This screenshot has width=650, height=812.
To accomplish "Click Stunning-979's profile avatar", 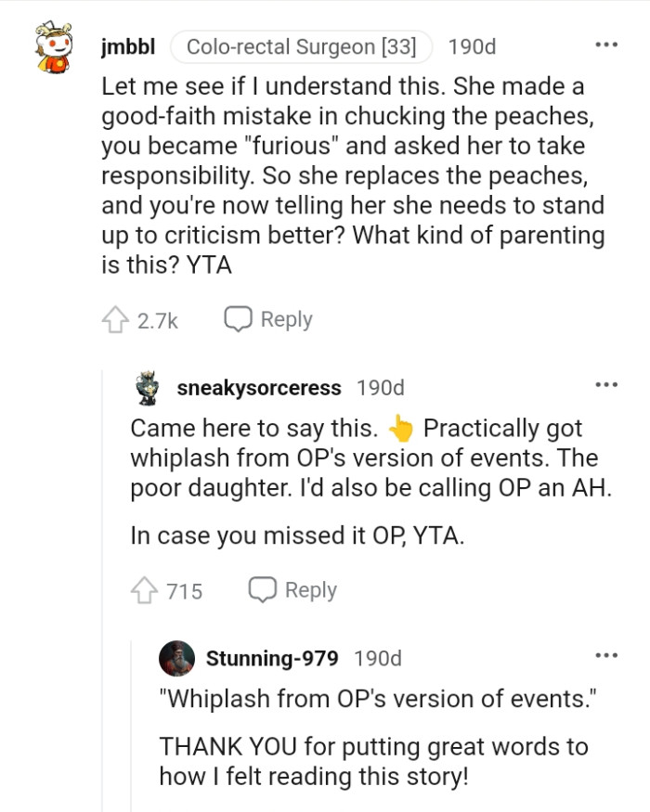I will click(176, 659).
